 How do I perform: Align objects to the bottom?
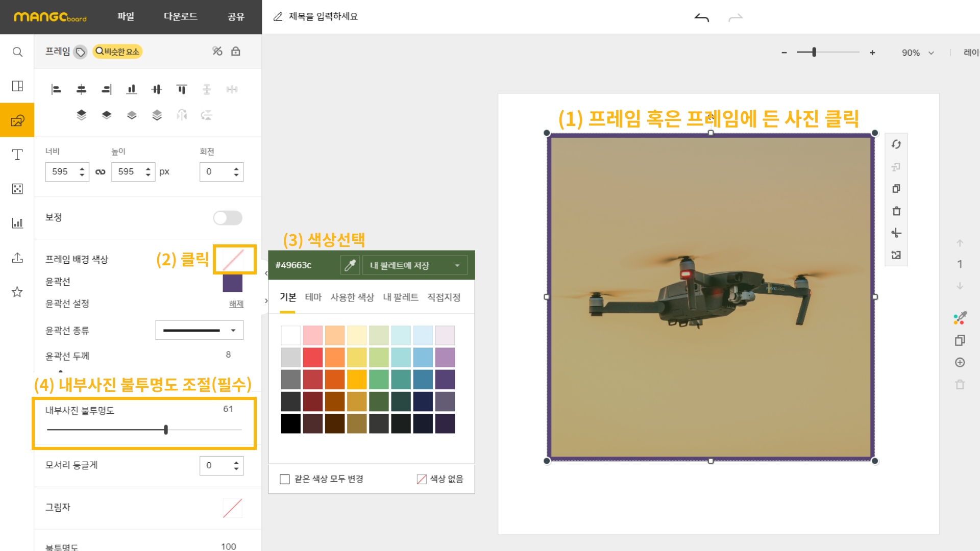[132, 90]
